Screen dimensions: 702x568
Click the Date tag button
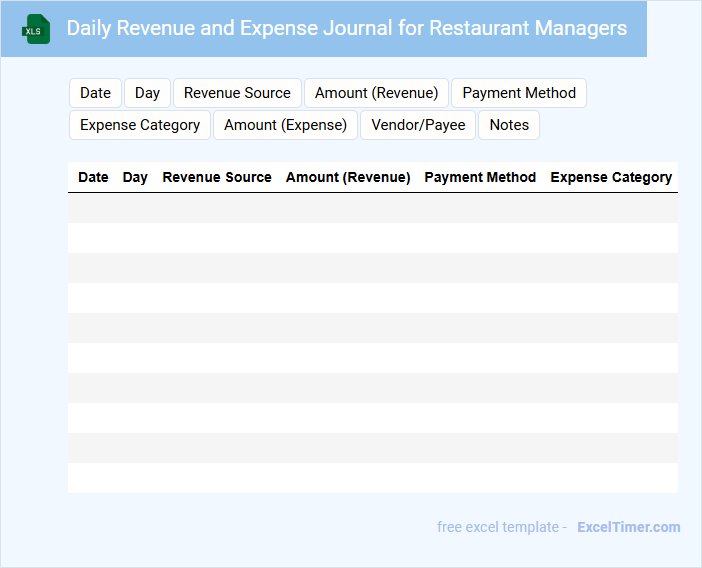(95, 93)
